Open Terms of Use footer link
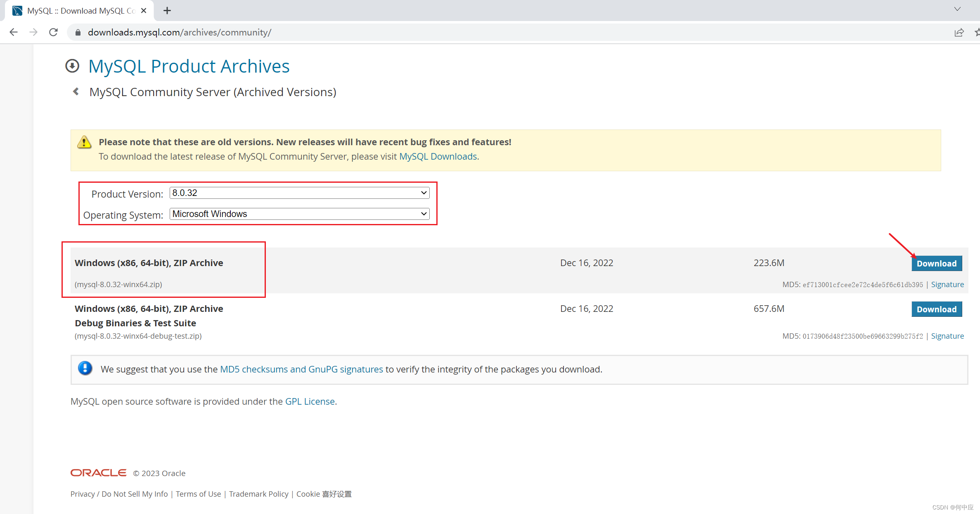This screenshot has width=980, height=514. coord(198,494)
